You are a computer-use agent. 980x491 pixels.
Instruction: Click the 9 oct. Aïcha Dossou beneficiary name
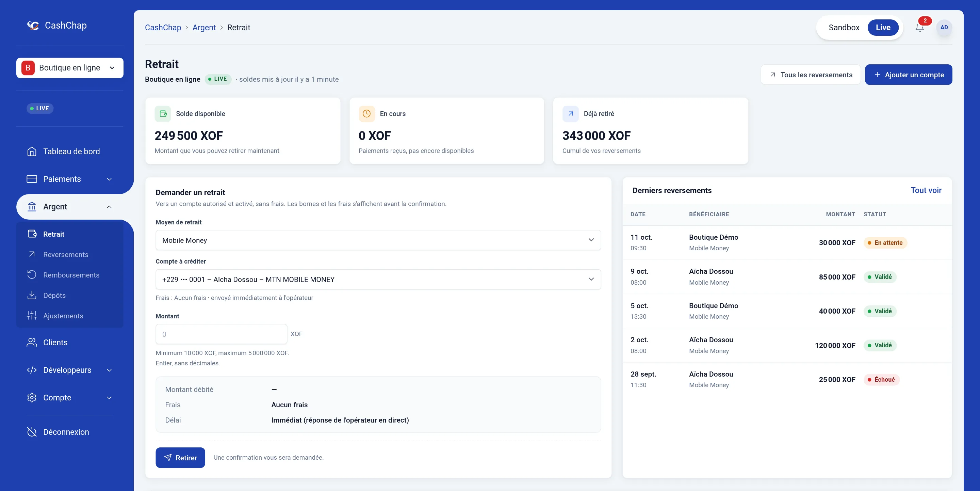[711, 271]
